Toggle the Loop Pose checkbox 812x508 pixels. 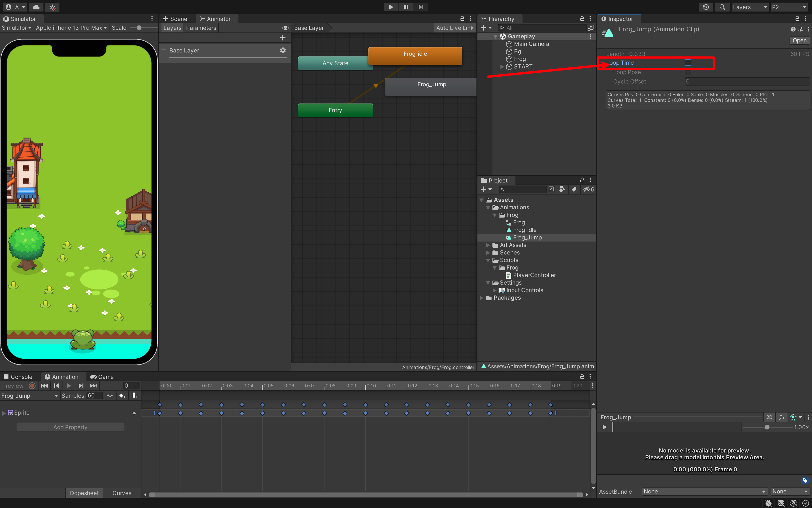pos(688,72)
